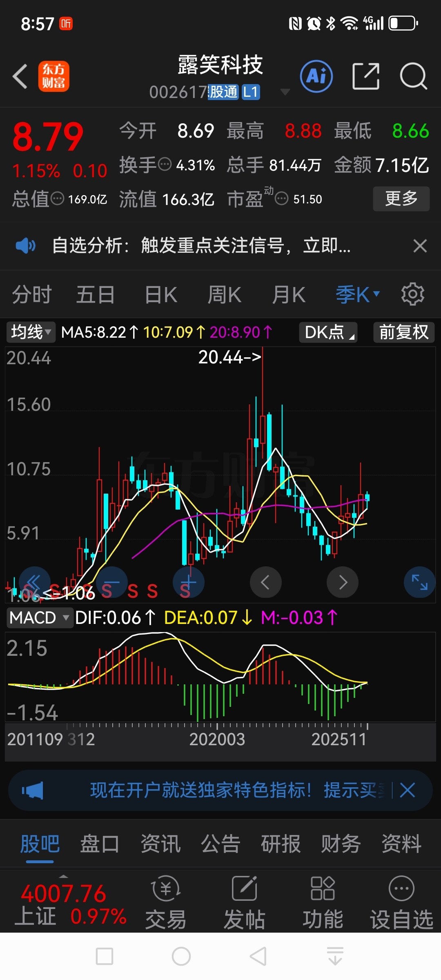Move chart right with next arrow
441x980 pixels.
[343, 582]
